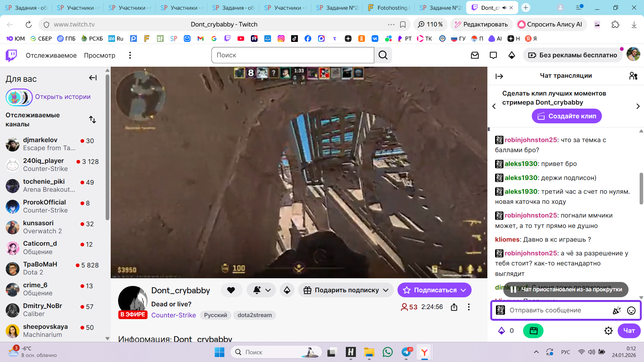
Task: Click the share stream icon
Action: (454, 307)
